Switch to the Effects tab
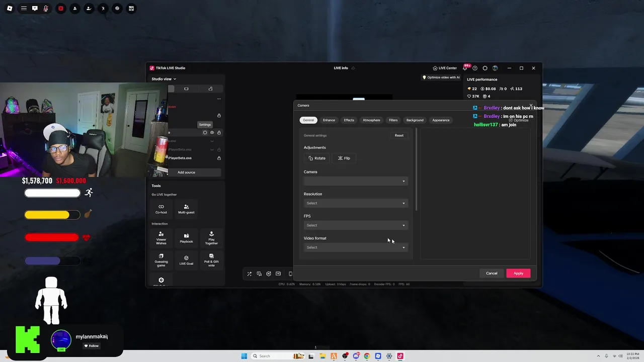Screen dimensions: 644x362 click(349, 120)
